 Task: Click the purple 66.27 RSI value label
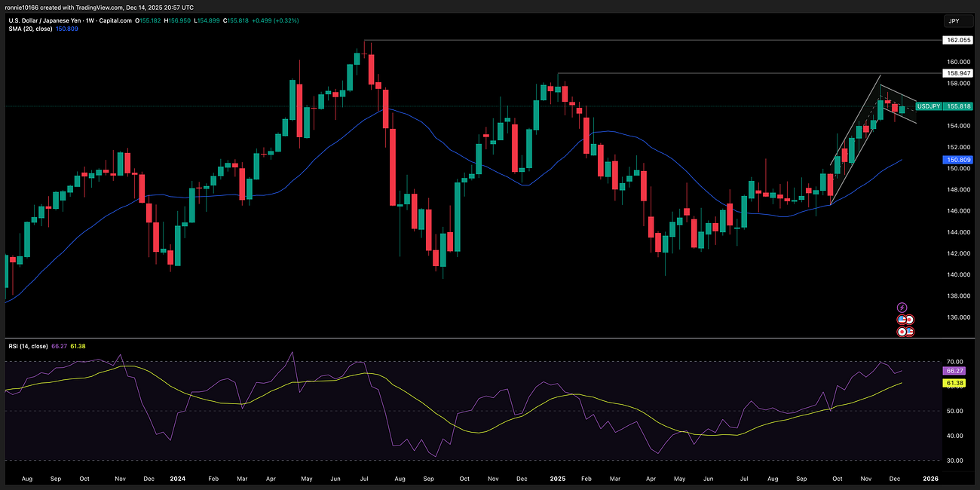pos(954,370)
